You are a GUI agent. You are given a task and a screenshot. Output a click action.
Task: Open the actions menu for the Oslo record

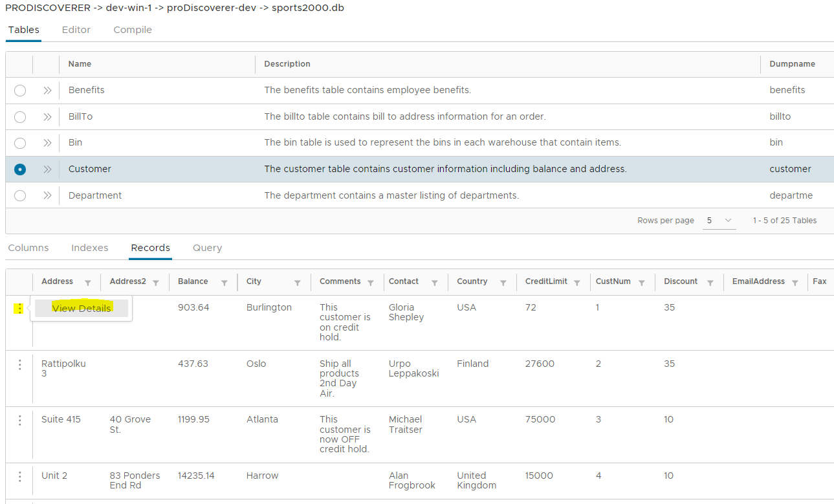[19, 364]
